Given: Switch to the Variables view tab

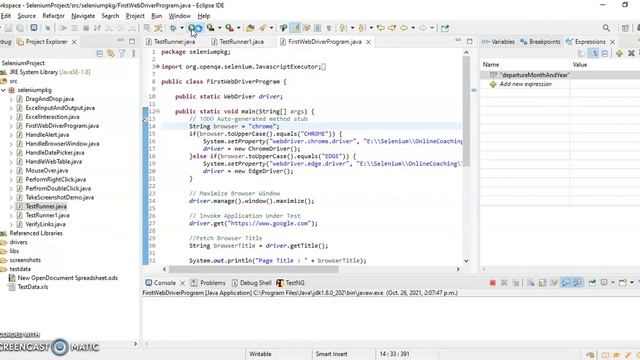Looking at the screenshot, I should coord(498,42).
